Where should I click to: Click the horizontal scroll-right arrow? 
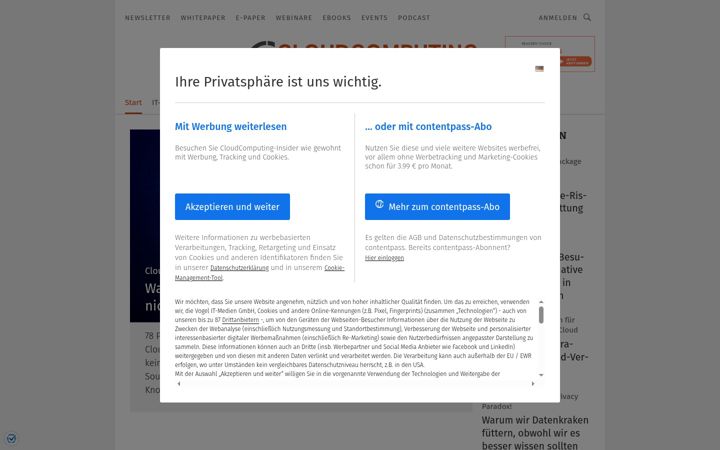(533, 383)
